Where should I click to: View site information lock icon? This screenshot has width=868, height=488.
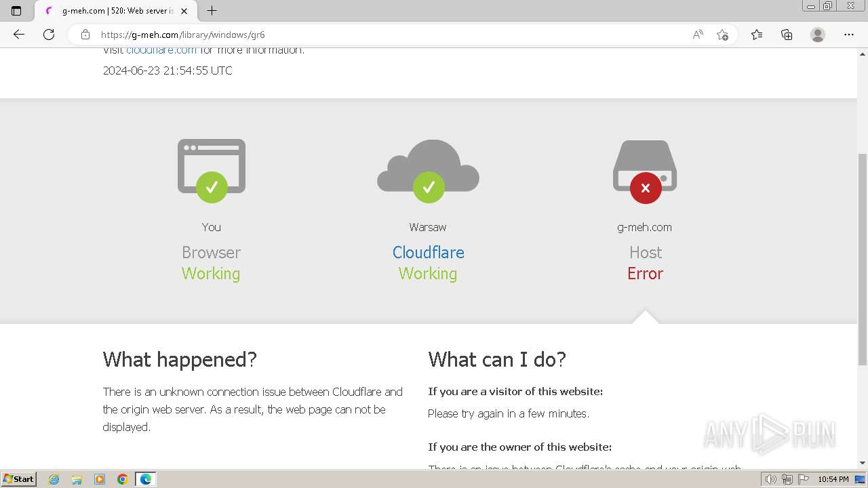point(85,35)
